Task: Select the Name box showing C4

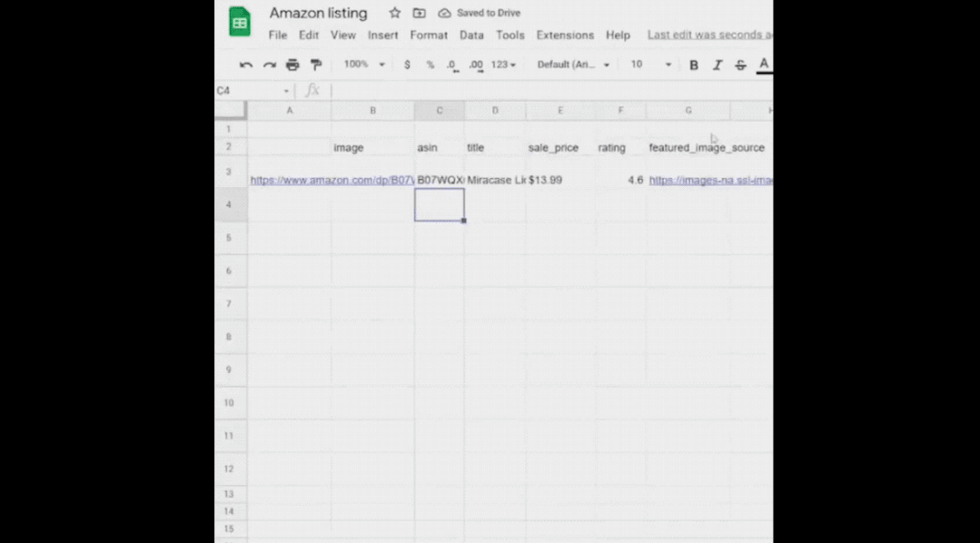Action: [248, 91]
